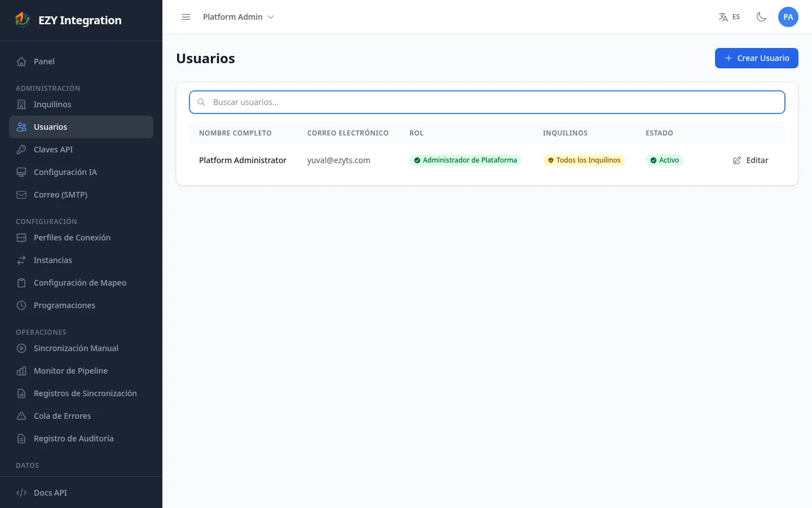Select Usuarios in the sidebar

pyautogui.click(x=81, y=127)
